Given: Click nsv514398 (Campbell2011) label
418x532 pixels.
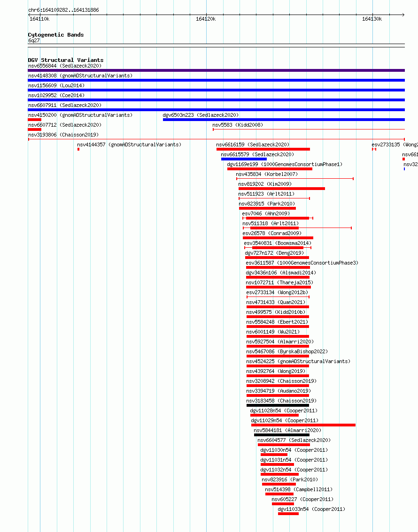Looking at the screenshot, I should click(299, 489).
